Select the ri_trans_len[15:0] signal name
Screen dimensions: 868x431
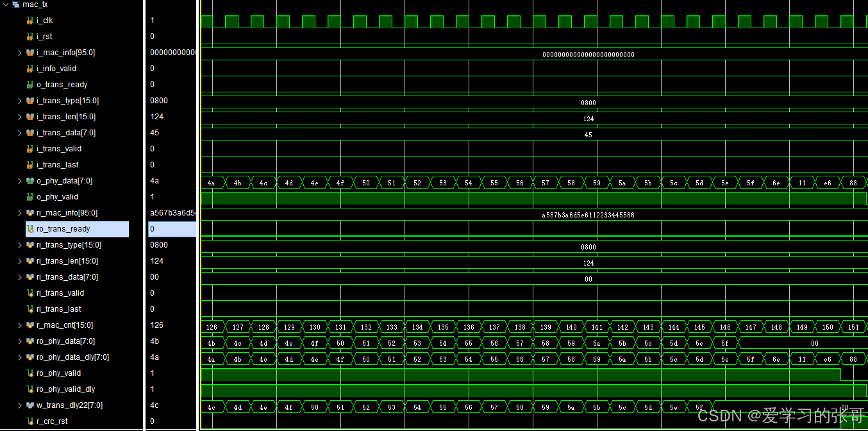click(67, 261)
